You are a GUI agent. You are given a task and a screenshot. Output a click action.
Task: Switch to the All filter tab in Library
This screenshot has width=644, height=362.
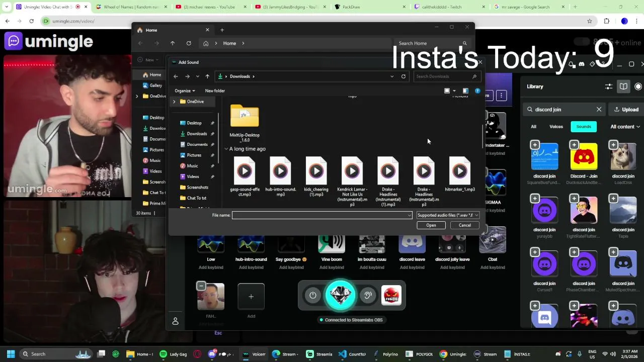click(533, 127)
